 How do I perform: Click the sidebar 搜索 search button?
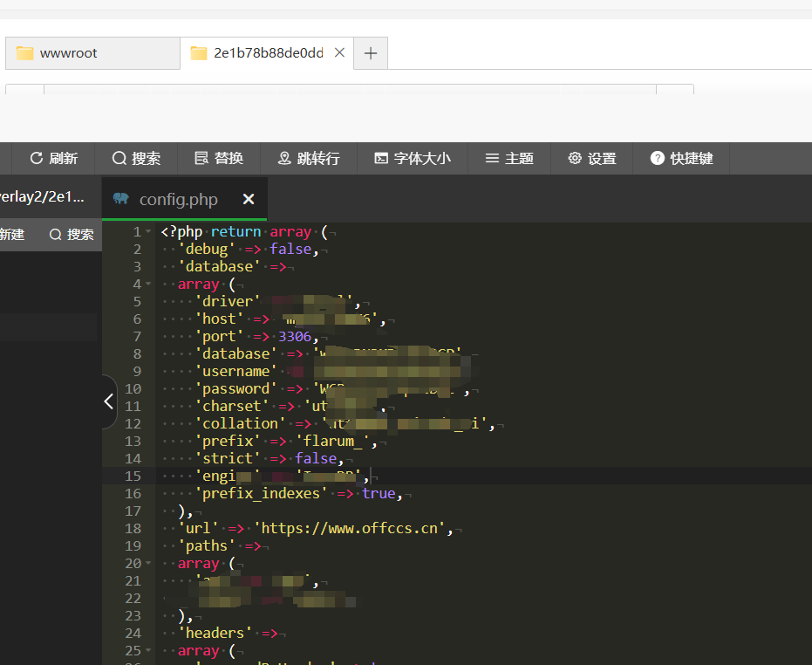72,234
